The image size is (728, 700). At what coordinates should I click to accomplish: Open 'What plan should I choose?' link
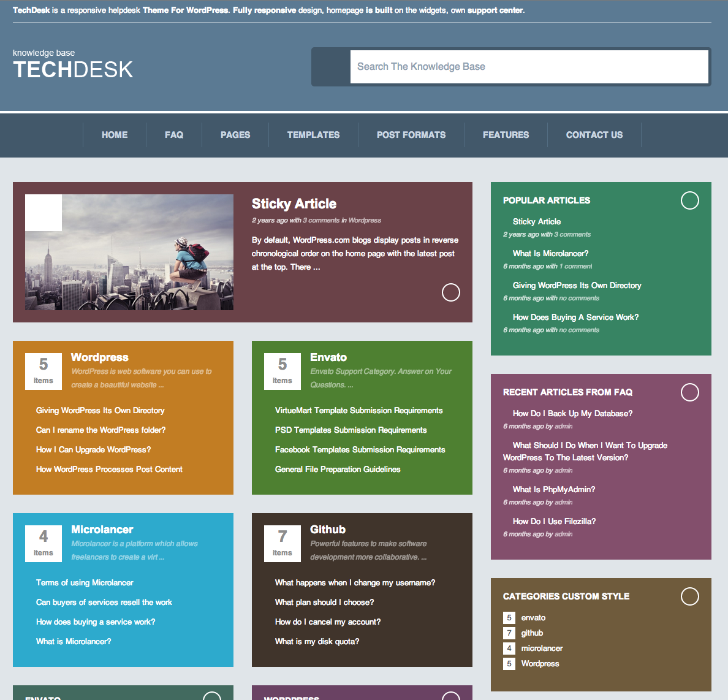pyautogui.click(x=324, y=603)
